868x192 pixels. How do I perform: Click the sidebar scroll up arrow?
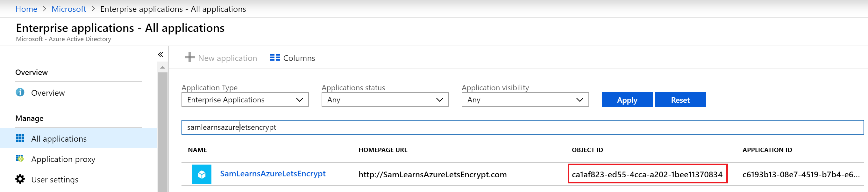pyautogui.click(x=163, y=68)
